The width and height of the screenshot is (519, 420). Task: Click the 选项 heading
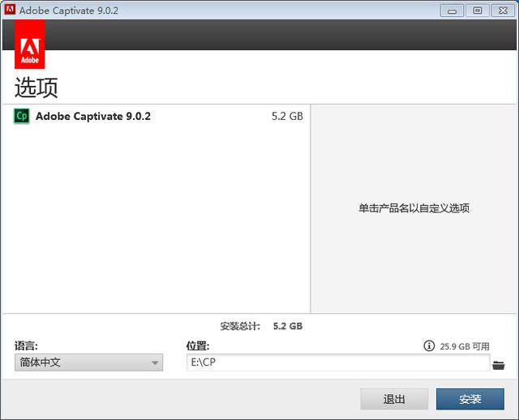point(36,87)
